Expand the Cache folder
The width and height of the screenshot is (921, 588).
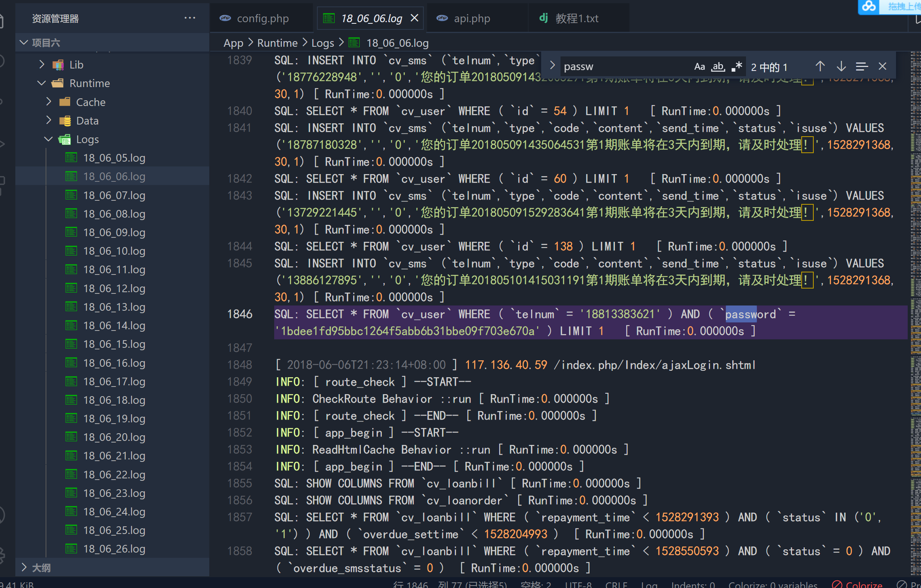pyautogui.click(x=49, y=102)
